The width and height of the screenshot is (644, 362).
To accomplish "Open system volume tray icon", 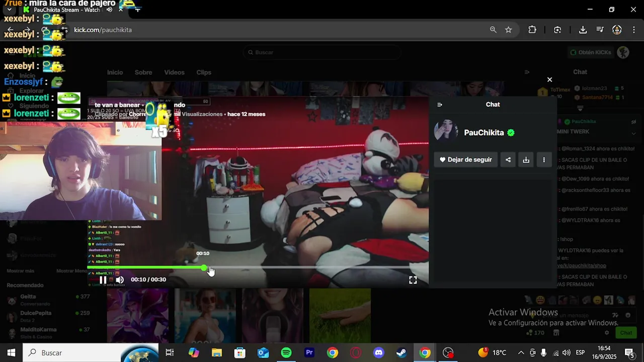I will pos(567,353).
